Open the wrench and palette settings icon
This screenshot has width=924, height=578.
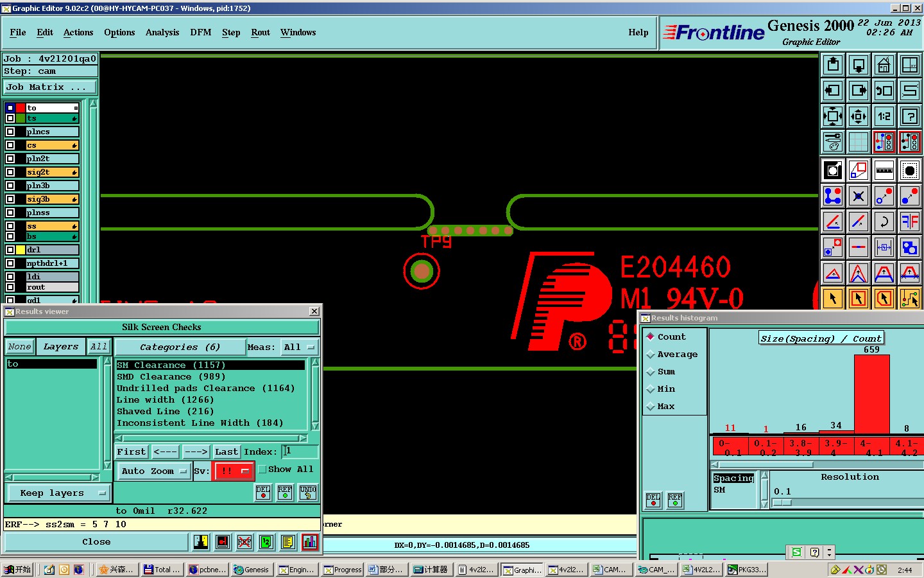[833, 142]
